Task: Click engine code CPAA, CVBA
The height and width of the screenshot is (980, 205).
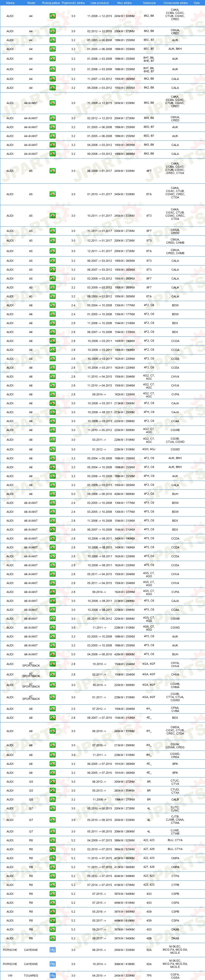Action: 175,709
